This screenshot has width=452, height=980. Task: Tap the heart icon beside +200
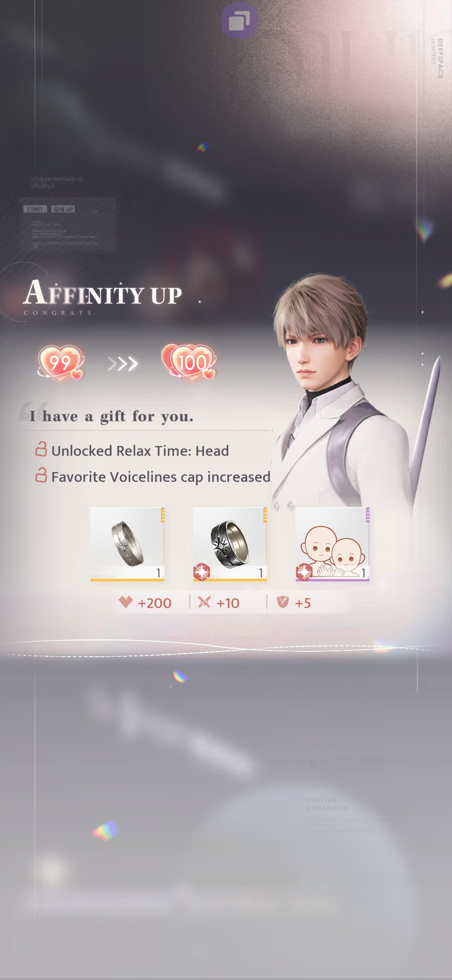tap(126, 602)
